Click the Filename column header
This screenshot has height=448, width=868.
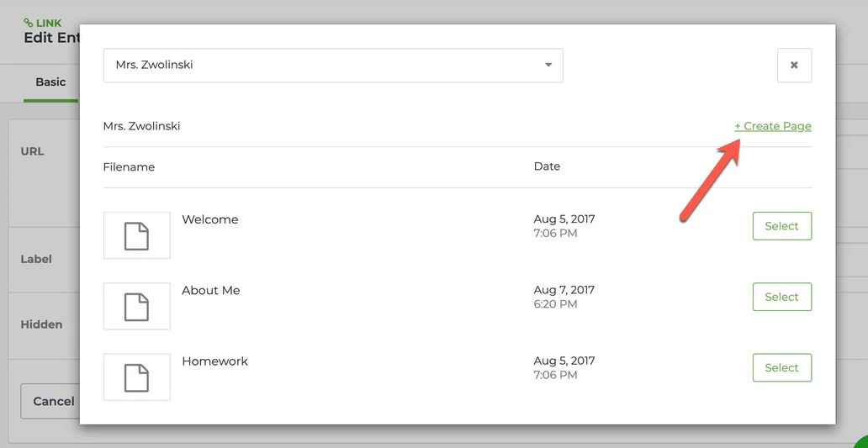pyautogui.click(x=129, y=167)
